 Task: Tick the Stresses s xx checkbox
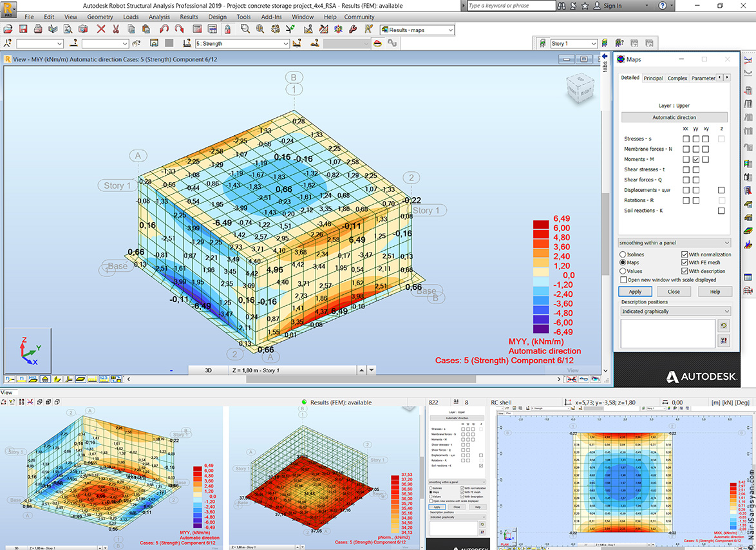click(686, 139)
